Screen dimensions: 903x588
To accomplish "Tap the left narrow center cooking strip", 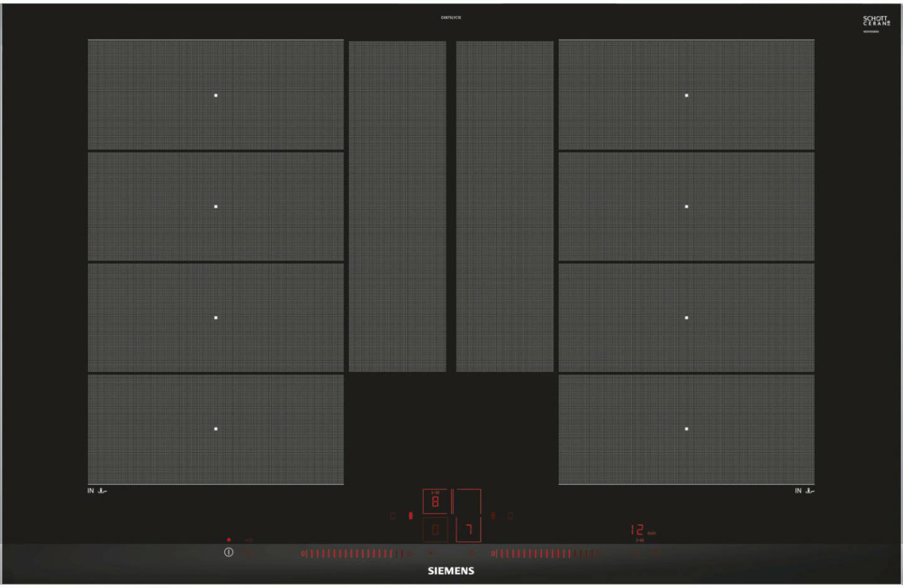I will click(x=398, y=206).
